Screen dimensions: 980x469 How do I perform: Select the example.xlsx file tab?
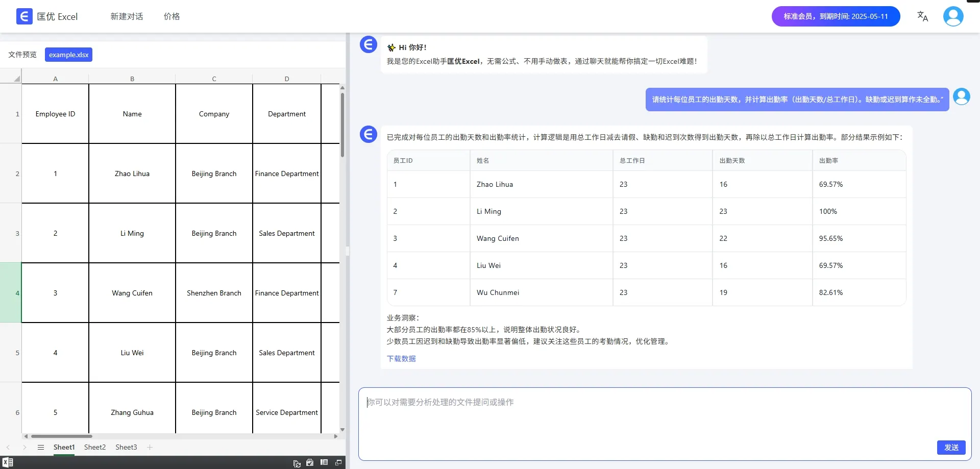[x=68, y=55]
